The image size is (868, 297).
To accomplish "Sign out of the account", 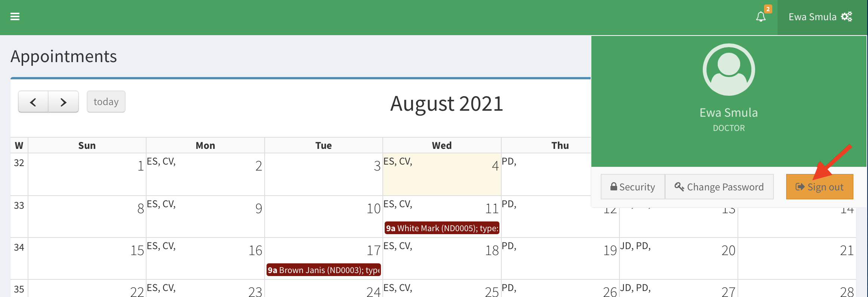I will [x=819, y=187].
